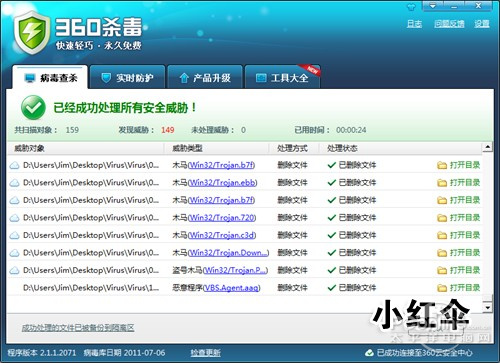Open the Win32/Trojan.P... threat link
Image resolution: width=500 pixels, height=363 pixels.
coord(235,270)
